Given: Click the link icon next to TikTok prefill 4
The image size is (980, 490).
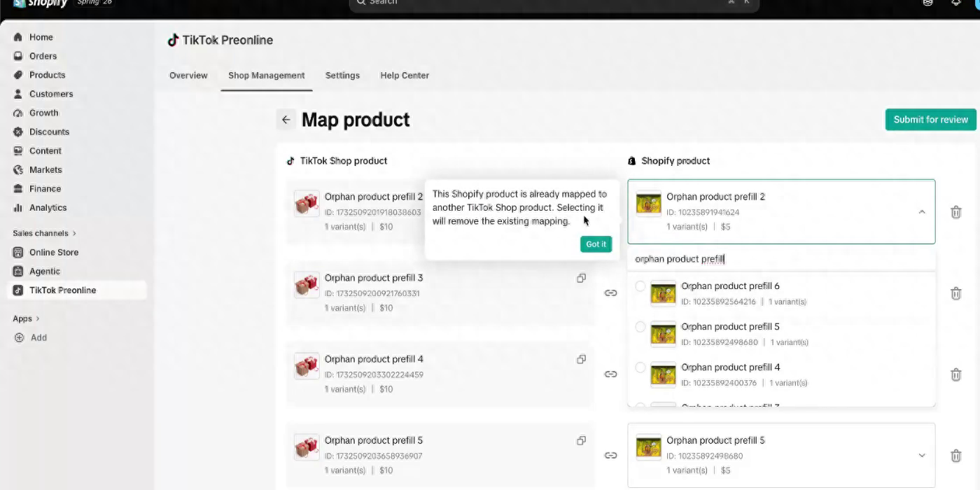Looking at the screenshot, I should [x=610, y=374].
